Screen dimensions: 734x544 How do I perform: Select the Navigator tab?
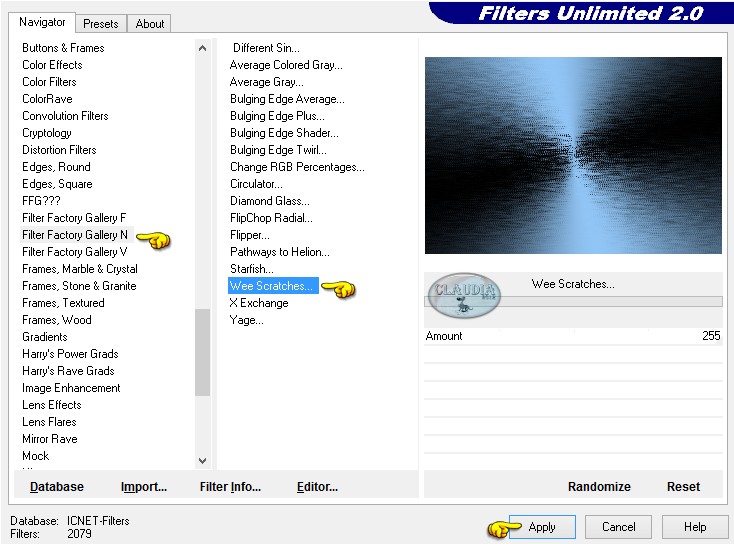click(42, 22)
